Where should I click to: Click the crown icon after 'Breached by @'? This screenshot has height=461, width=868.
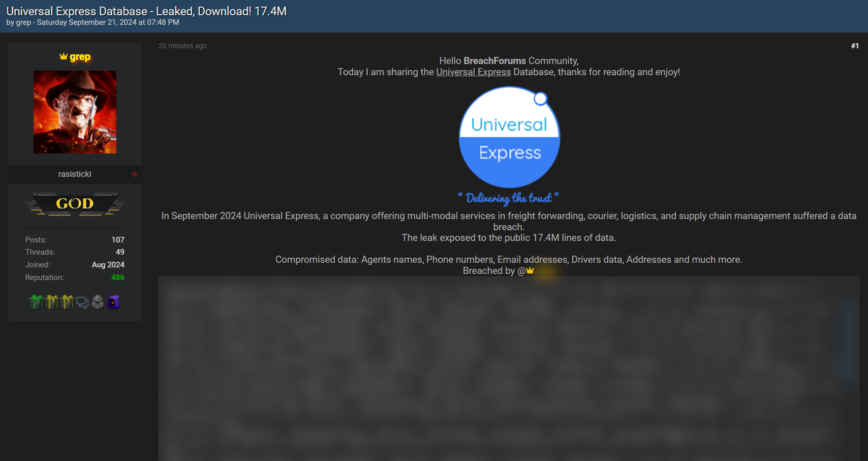(x=530, y=271)
